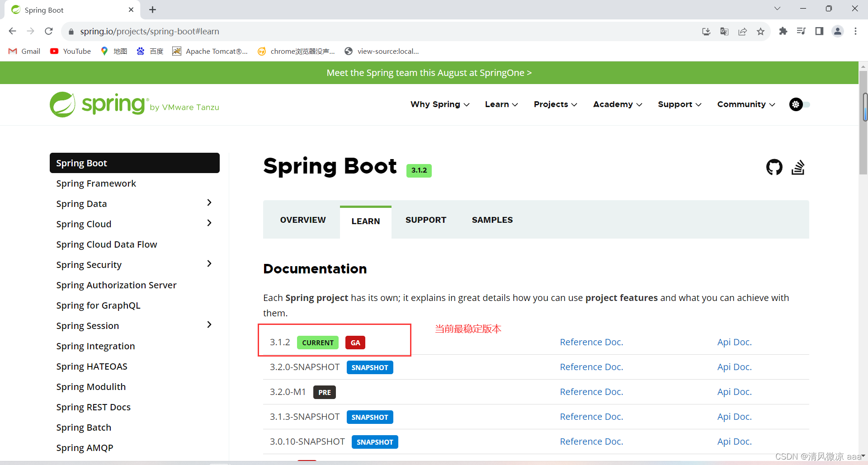The height and width of the screenshot is (465, 868).
Task: Open the Gmail bookmark
Action: coord(24,51)
